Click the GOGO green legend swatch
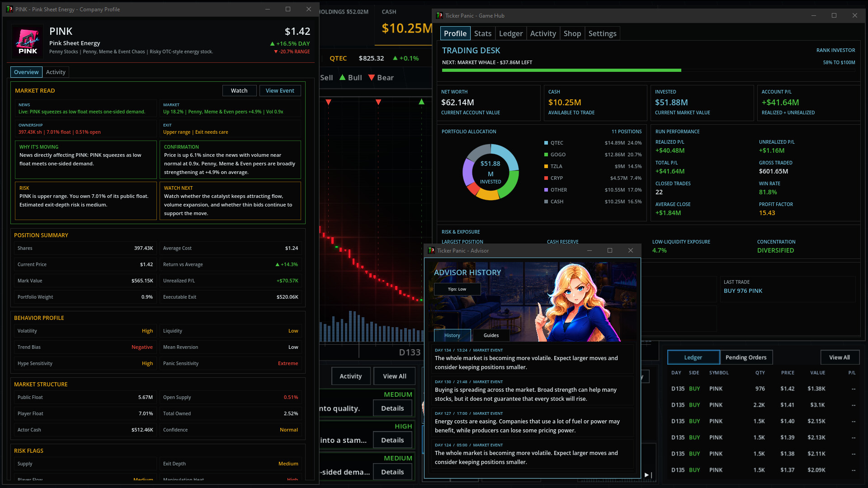This screenshot has height=488, width=868. pyautogui.click(x=546, y=155)
